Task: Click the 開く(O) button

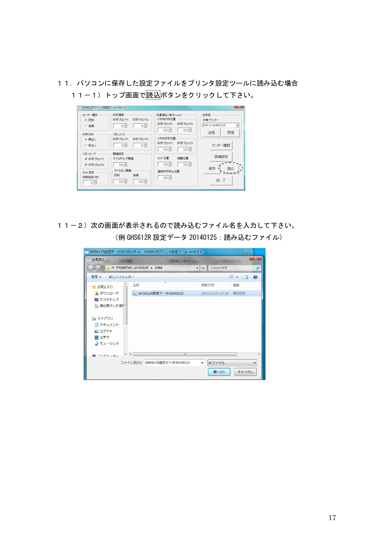Action: point(219,372)
